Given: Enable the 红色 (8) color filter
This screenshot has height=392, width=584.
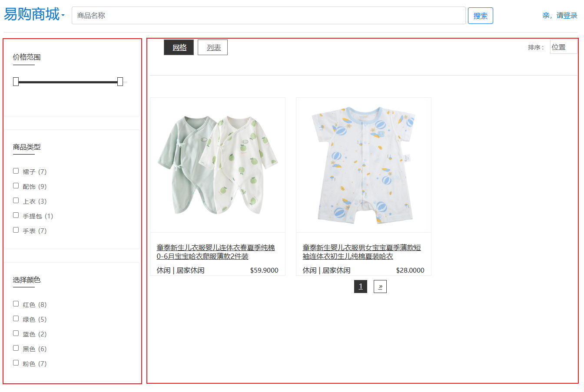Looking at the screenshot, I should [x=16, y=304].
